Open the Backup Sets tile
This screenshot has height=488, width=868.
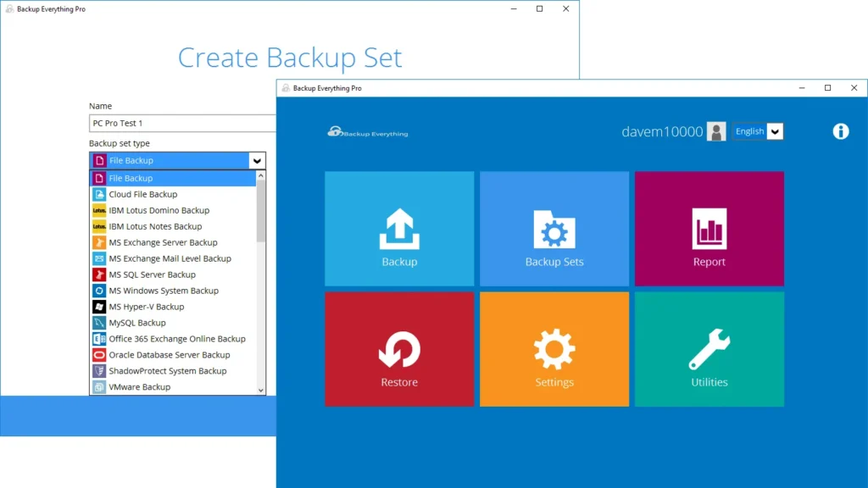[x=554, y=229]
